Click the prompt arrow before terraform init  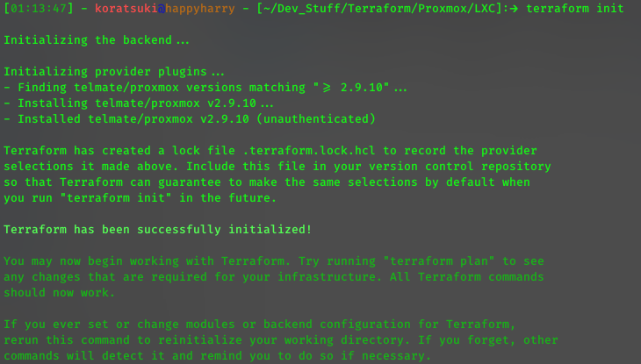[514, 8]
